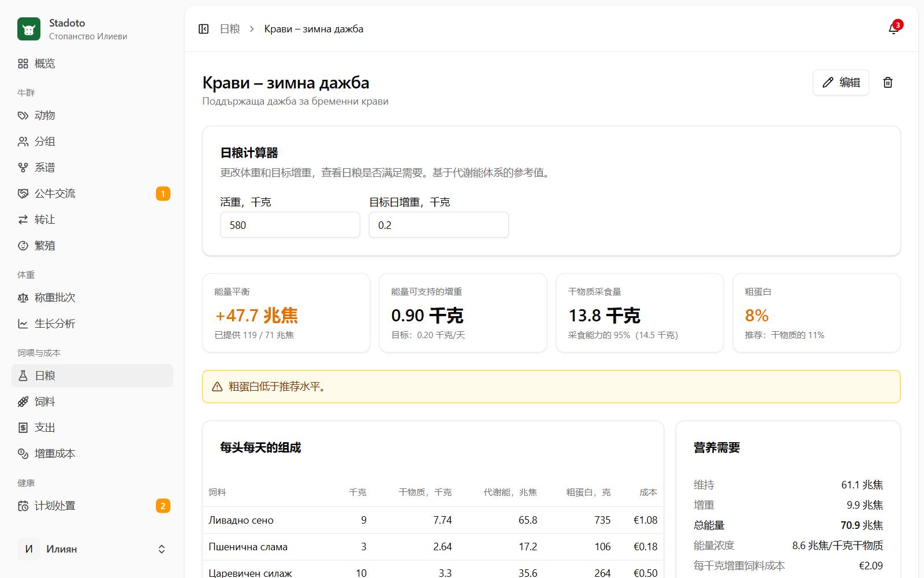This screenshot has height=578, width=924.
Task: Click the 70.9 兆焦 total energy value
Action: pos(862,525)
